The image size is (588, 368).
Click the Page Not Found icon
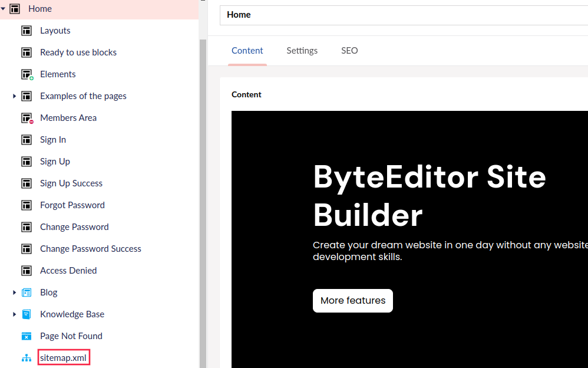pos(27,336)
